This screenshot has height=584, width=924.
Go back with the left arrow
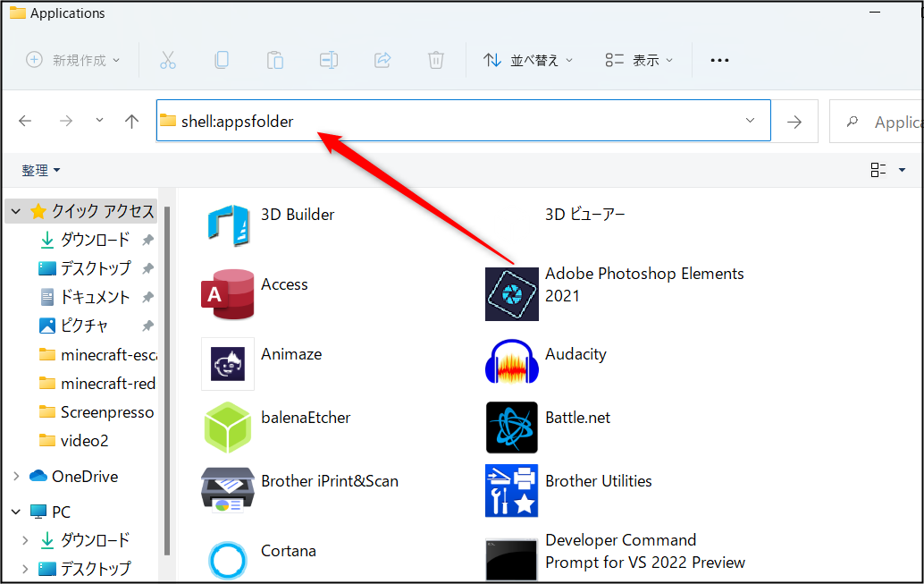[25, 121]
